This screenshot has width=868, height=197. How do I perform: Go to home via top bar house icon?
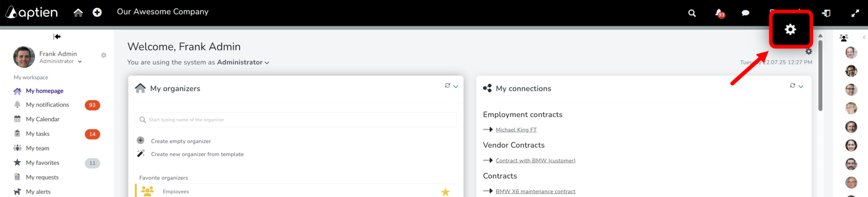coord(78,13)
